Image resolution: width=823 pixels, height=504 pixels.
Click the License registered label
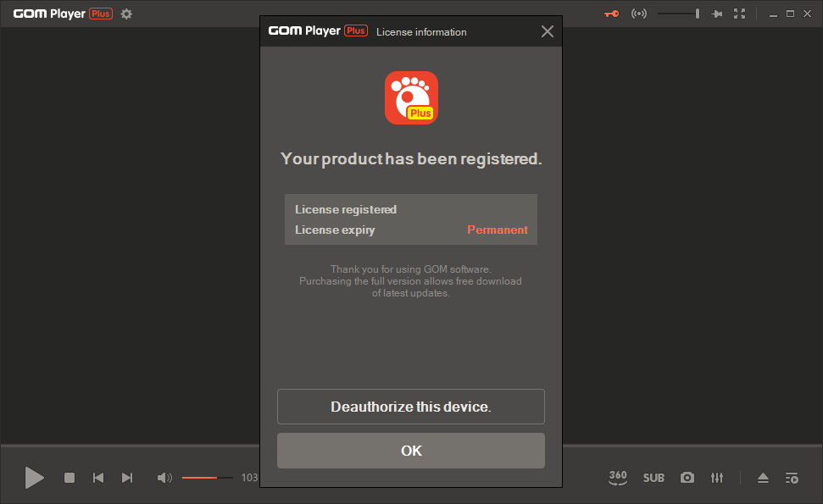[x=346, y=209]
